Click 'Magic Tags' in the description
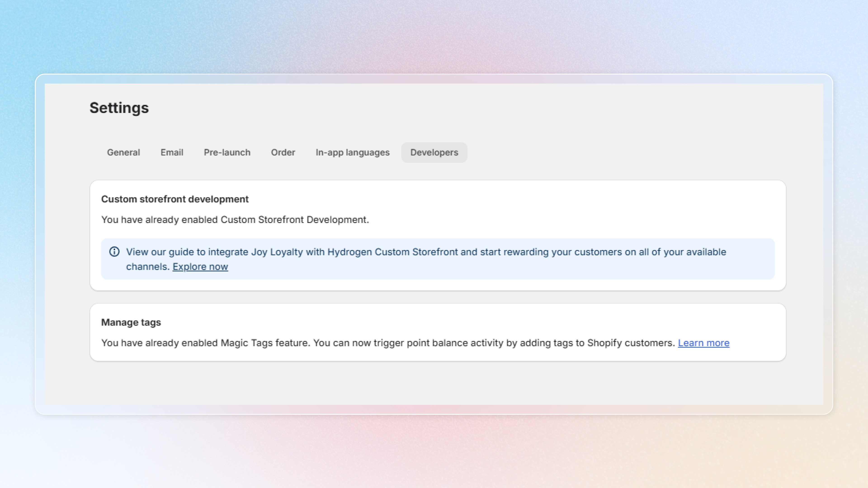This screenshot has height=488, width=868. [246, 343]
